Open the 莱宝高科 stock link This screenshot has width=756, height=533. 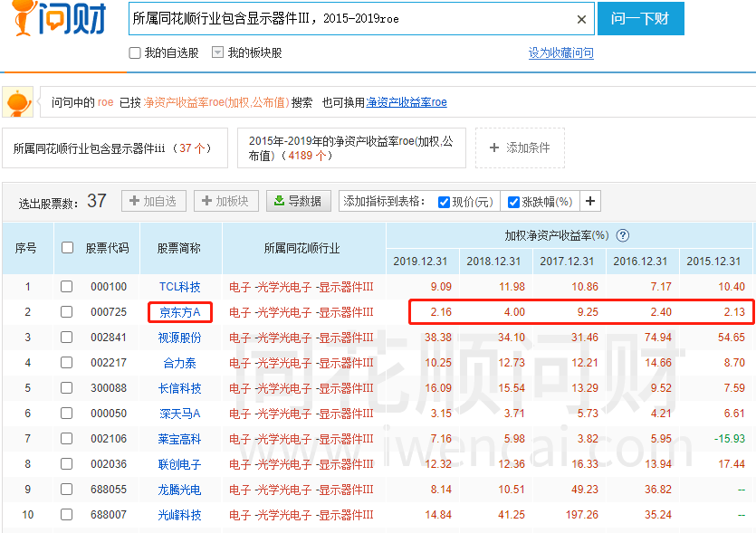pos(180,439)
